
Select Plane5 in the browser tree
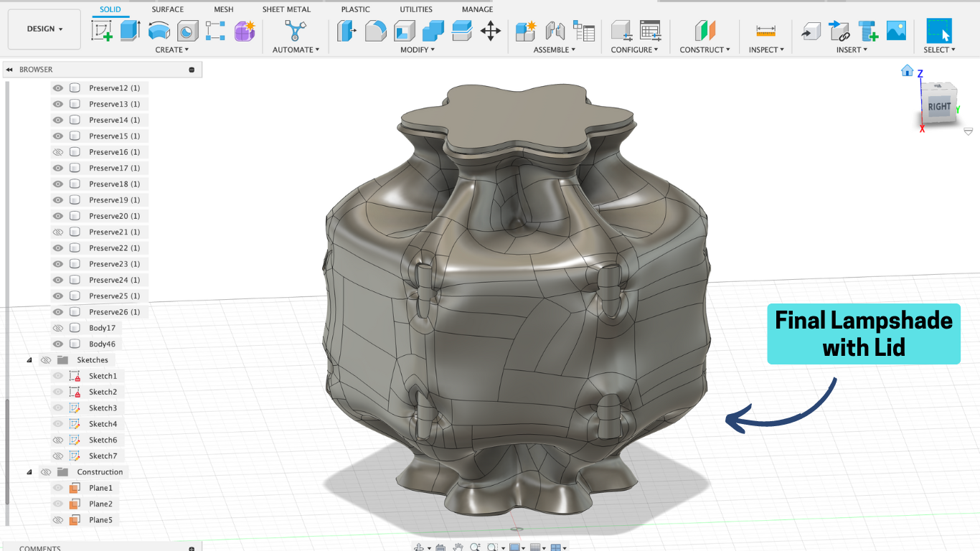click(x=100, y=520)
